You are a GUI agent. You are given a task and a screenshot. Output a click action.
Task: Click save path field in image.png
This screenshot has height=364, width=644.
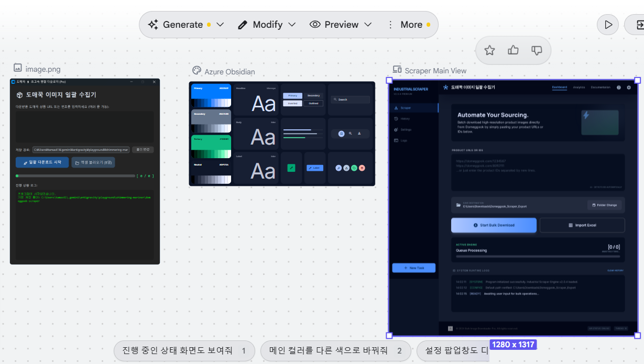81,149
